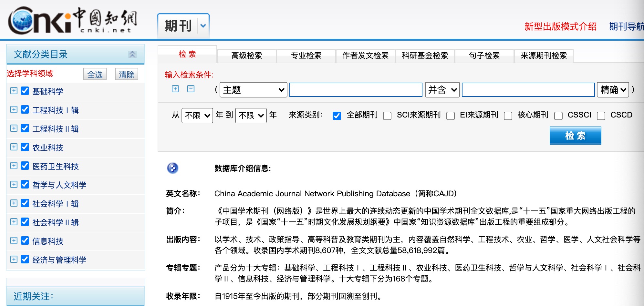
Task: Uncheck the 基础科学 checkbox
Action: pyautogui.click(x=25, y=91)
